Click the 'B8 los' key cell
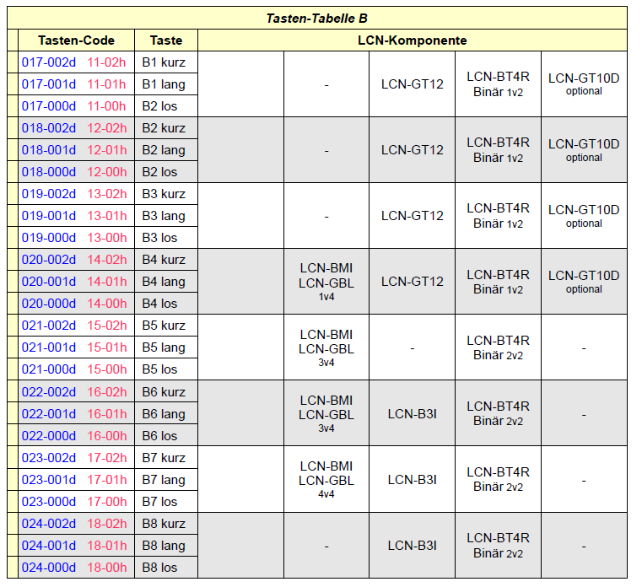The height and width of the screenshot is (587, 642). (160, 568)
